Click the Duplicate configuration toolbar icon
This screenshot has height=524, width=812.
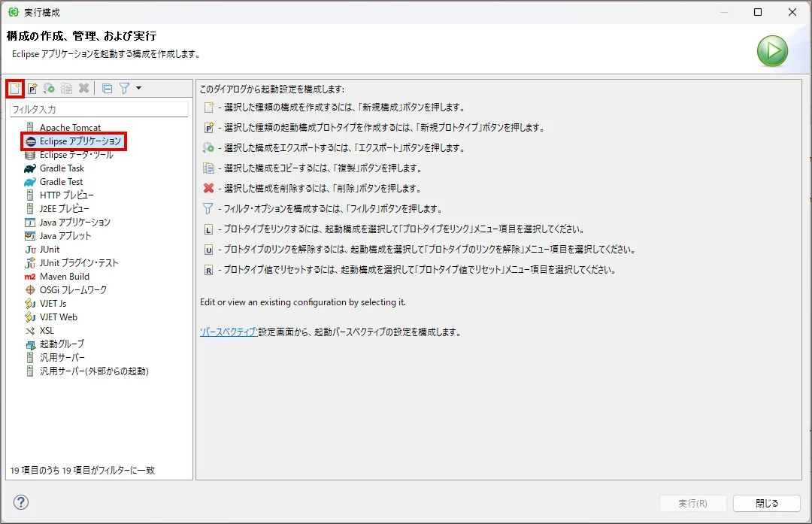66,88
